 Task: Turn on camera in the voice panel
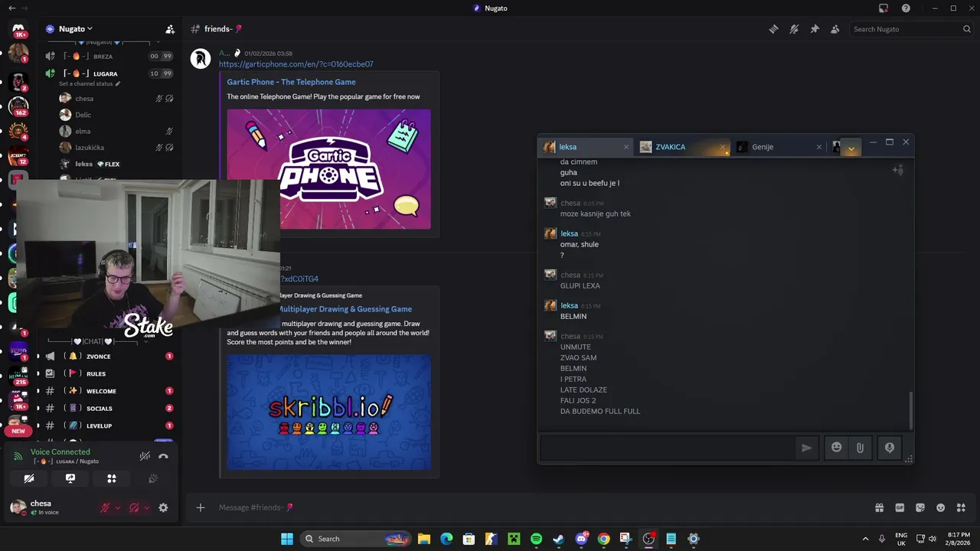[x=29, y=478]
